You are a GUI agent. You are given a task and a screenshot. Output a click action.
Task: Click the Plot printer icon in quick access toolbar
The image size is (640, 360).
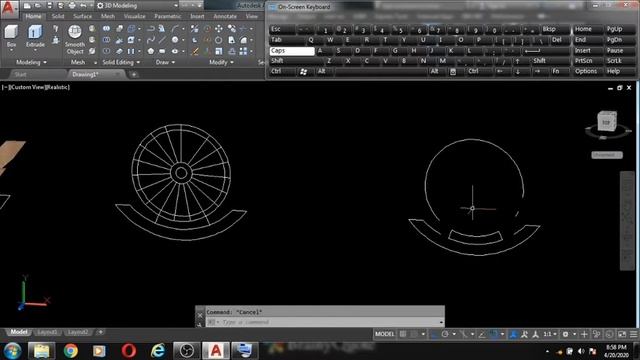[x=72, y=6]
